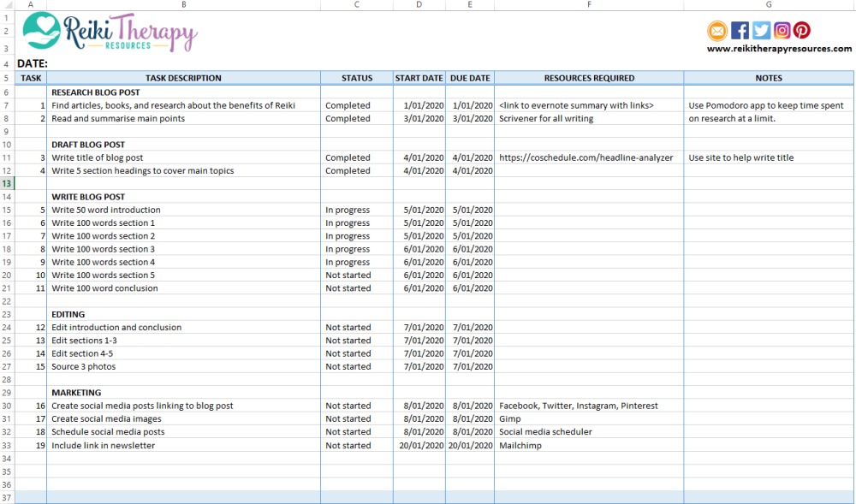
Task: Click 'Scrivener for all writing' cell
Action: 589,118
